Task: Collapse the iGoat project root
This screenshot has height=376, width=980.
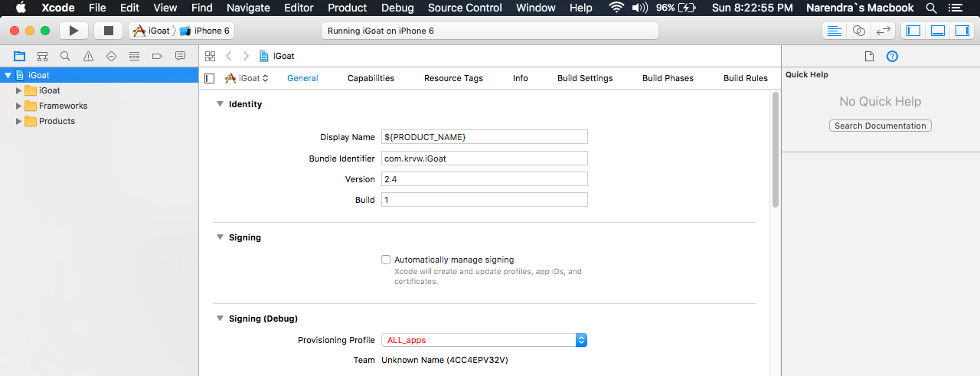Action: click(x=8, y=75)
